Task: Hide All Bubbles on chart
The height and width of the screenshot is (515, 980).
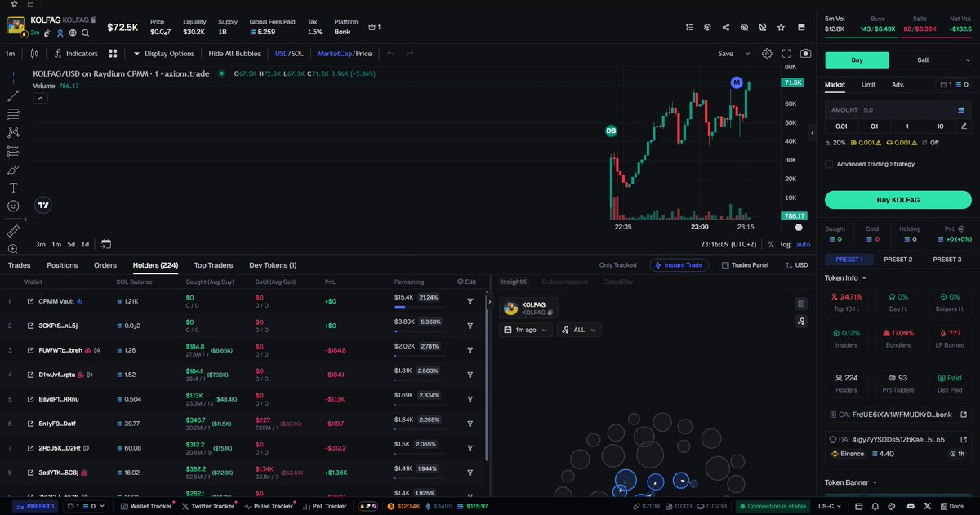Action: pyautogui.click(x=234, y=54)
